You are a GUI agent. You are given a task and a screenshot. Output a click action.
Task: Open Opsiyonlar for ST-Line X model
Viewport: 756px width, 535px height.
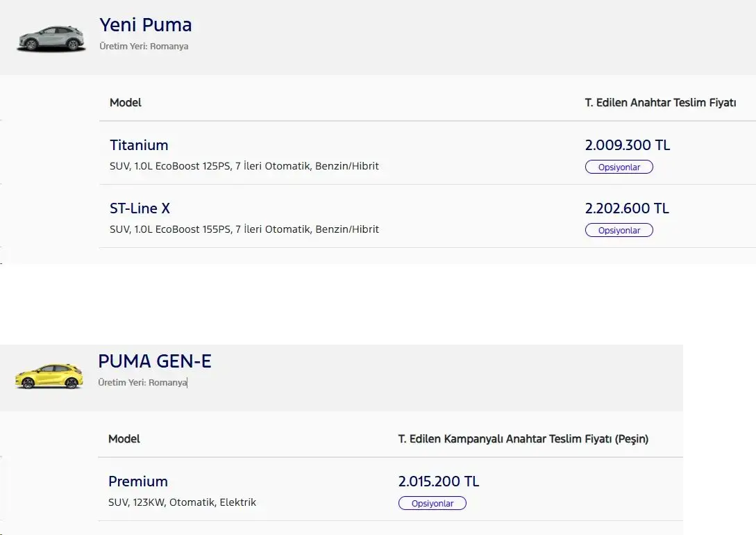[x=619, y=230]
